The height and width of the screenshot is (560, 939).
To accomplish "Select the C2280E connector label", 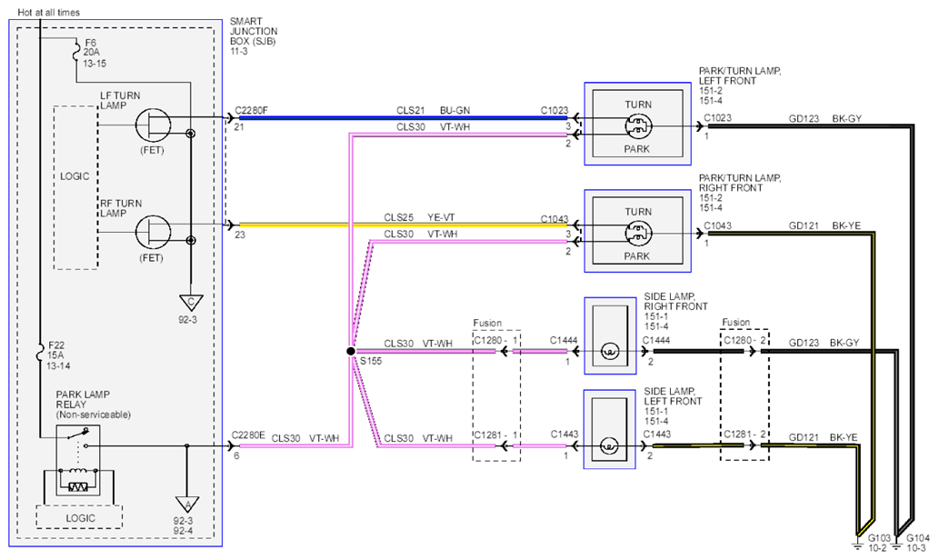I will point(248,435).
